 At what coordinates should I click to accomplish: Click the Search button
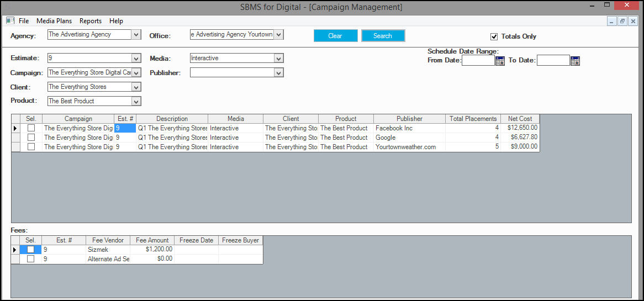click(383, 36)
